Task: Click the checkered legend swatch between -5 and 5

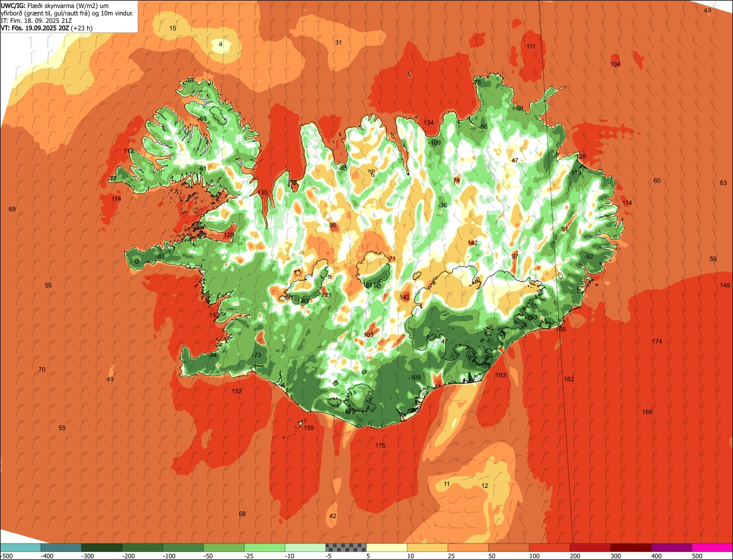Action: (346, 547)
